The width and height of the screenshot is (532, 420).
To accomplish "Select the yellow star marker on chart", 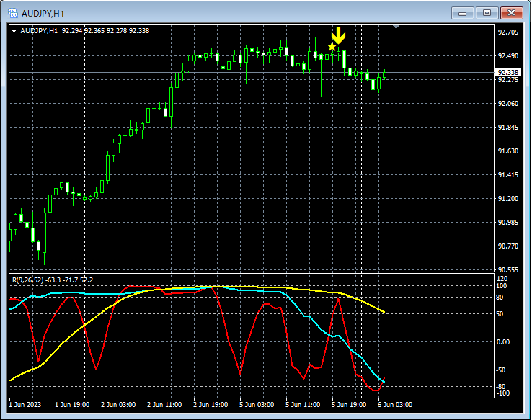I will (332, 47).
